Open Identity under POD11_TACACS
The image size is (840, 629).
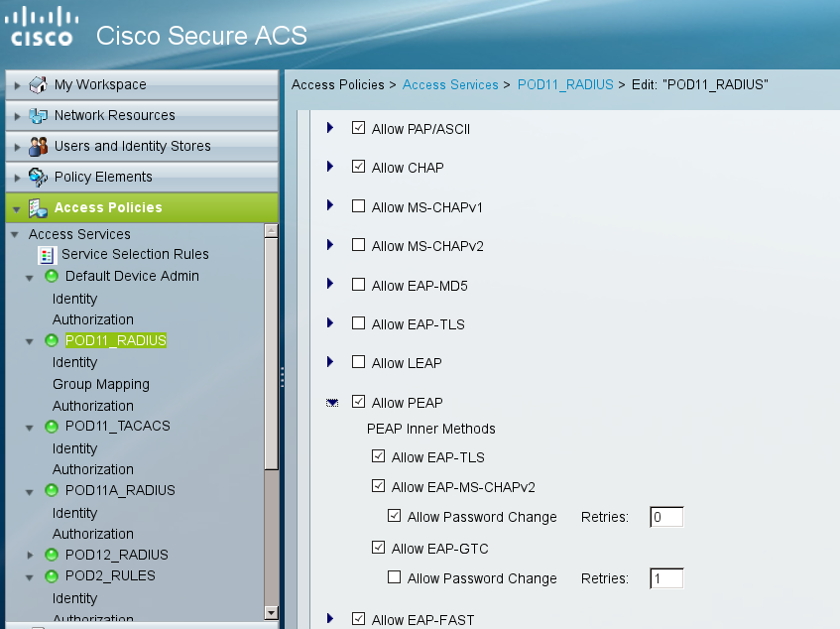(x=75, y=448)
